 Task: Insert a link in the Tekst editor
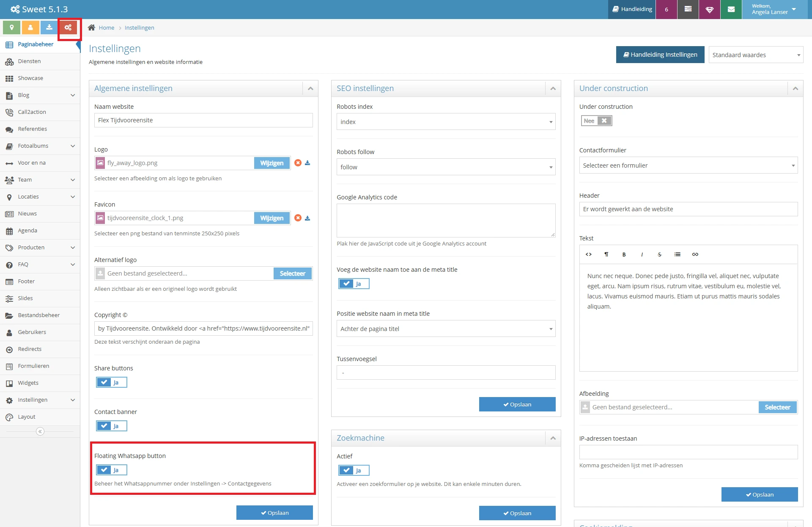click(x=695, y=254)
